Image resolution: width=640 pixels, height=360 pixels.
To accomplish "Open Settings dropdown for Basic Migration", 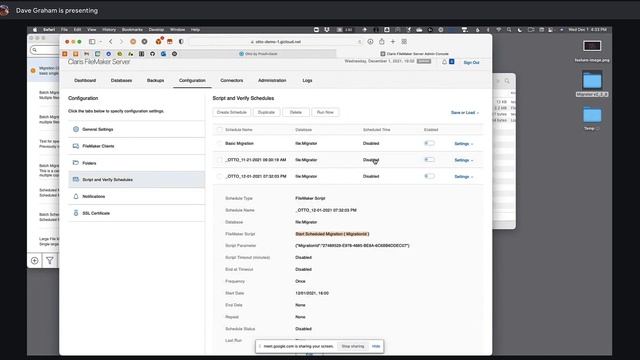I will tap(464, 144).
